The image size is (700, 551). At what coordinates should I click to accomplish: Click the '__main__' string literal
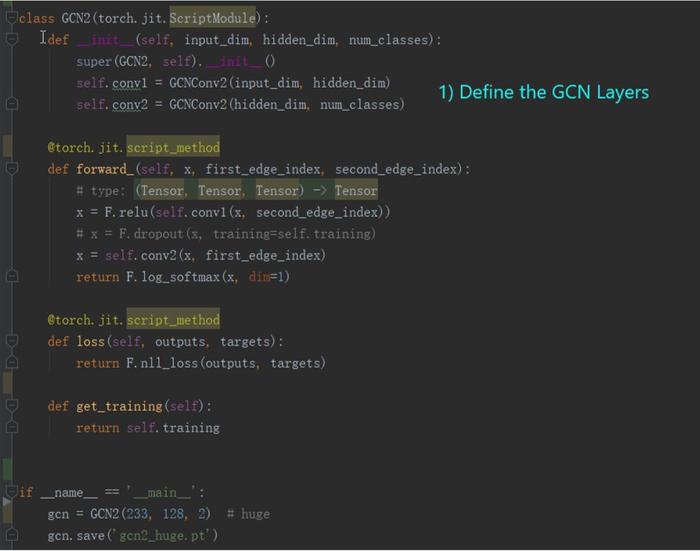(x=162, y=493)
